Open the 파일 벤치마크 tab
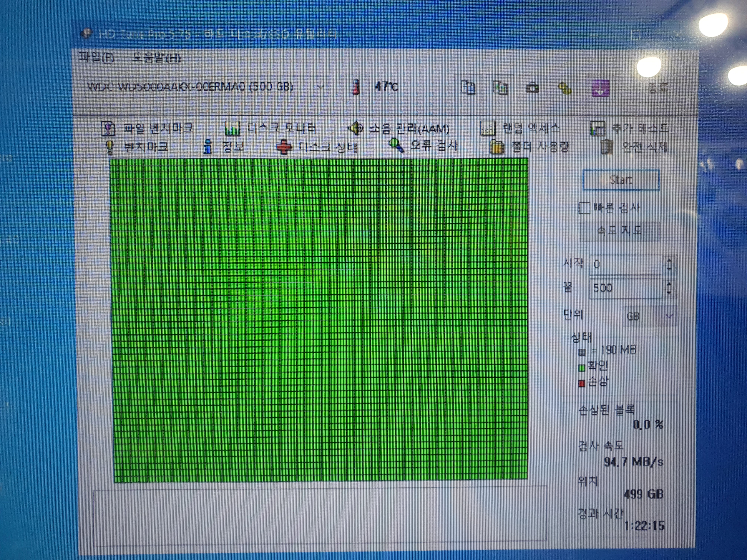This screenshot has width=747, height=560. (147, 128)
